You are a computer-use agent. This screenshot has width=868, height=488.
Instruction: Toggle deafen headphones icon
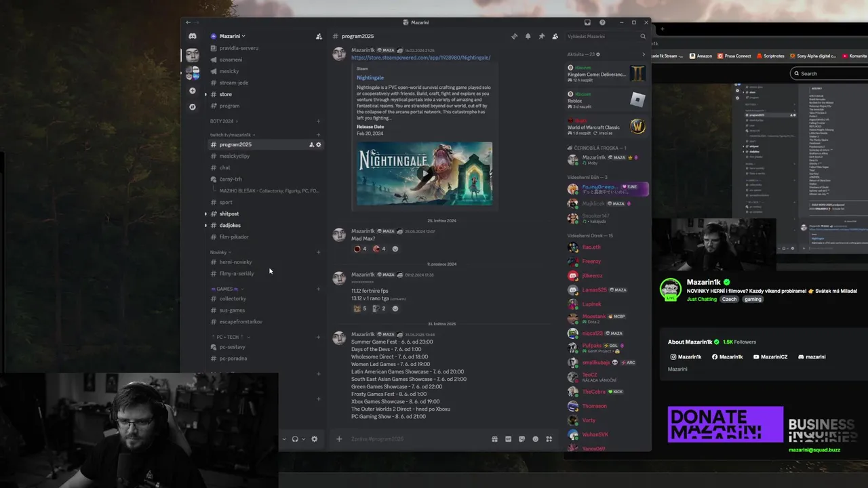point(295,439)
